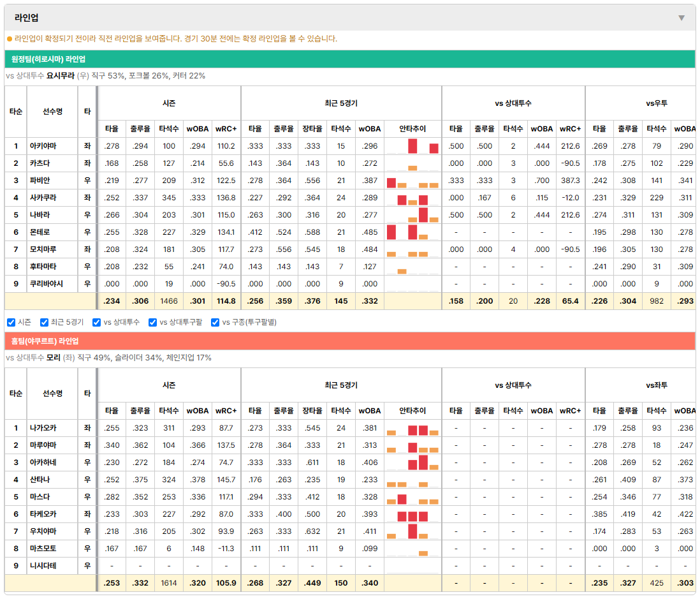Click 몬테로's 안타추이 bar chart
700x599 pixels.
point(412,232)
